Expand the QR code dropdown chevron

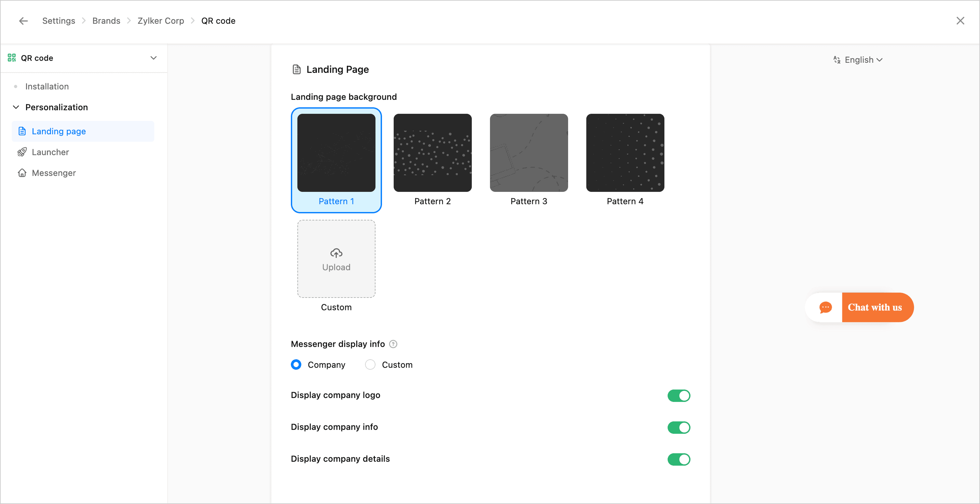point(153,58)
